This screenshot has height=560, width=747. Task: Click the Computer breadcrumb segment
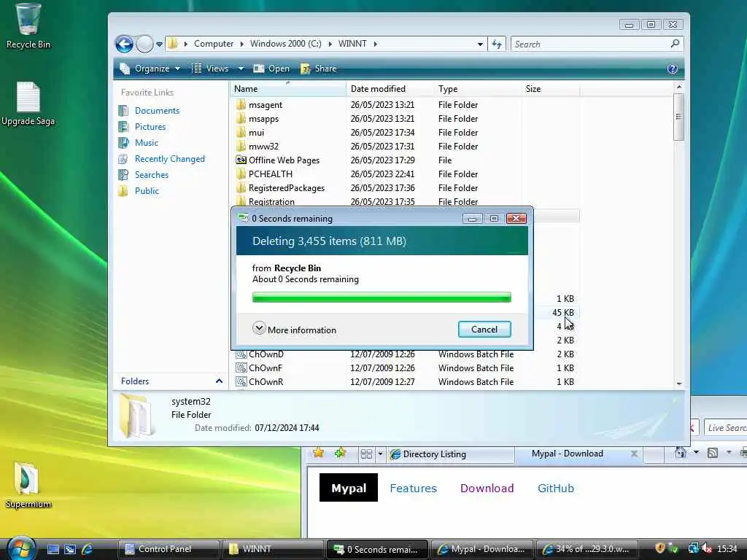(x=214, y=44)
